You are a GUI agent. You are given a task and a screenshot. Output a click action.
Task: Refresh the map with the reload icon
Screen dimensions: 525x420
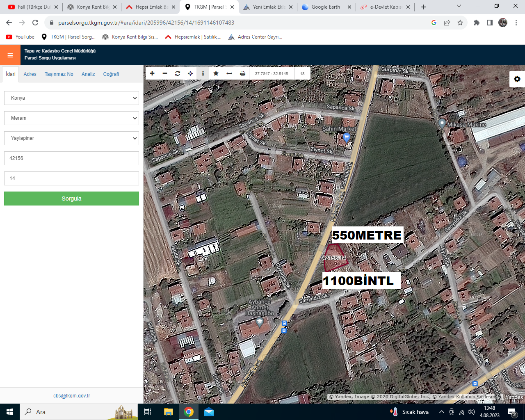click(x=178, y=73)
